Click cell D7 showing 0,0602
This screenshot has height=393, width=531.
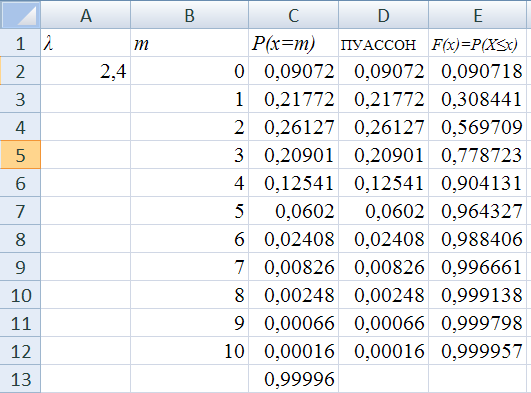[384, 211]
